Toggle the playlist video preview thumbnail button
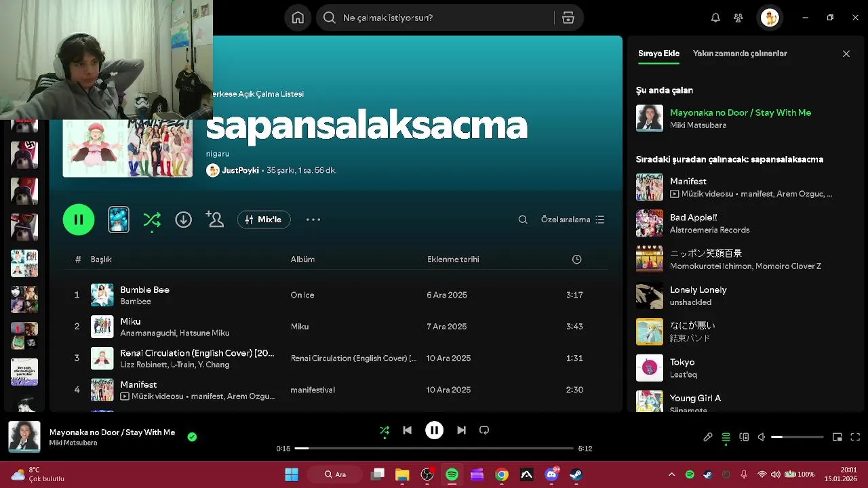The width and height of the screenshot is (868, 488). point(119,220)
